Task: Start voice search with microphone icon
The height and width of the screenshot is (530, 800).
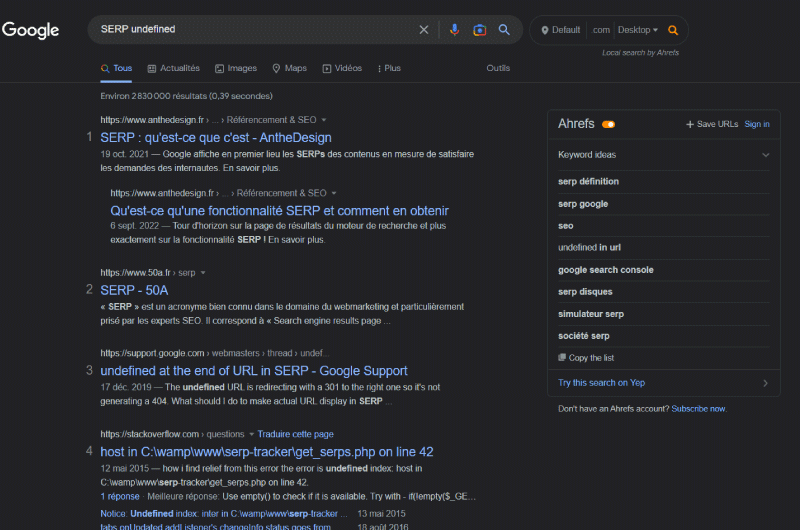Action: coord(454,30)
